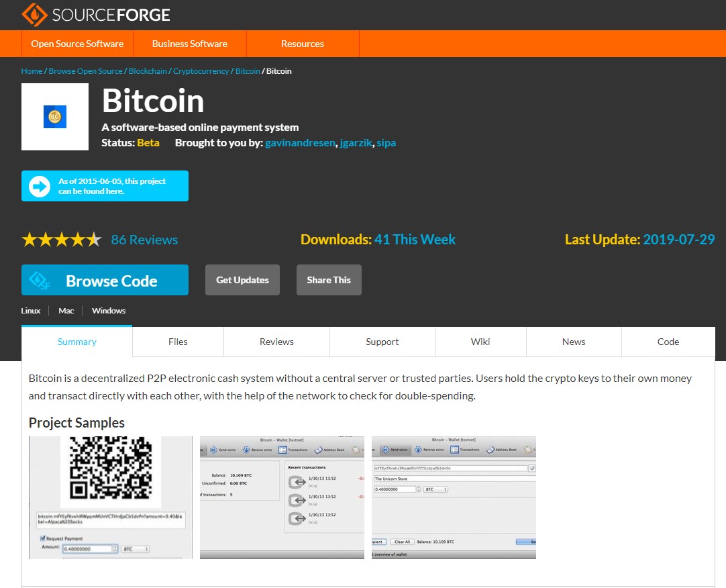Open the Resources menu
Screen dimensions: 726x588
(302, 44)
